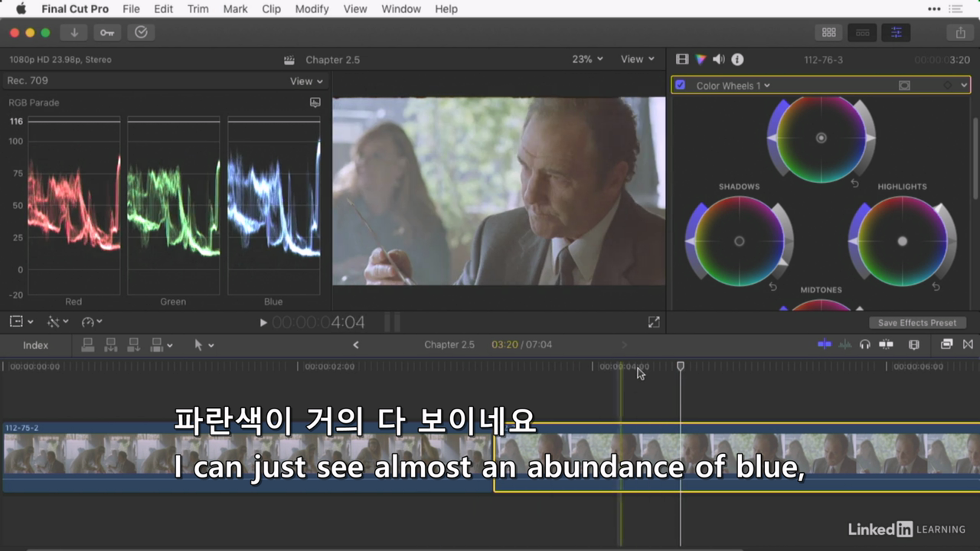This screenshot has height=551, width=980.
Task: Click the Chapter 2.5 project title in viewer
Action: tap(332, 60)
